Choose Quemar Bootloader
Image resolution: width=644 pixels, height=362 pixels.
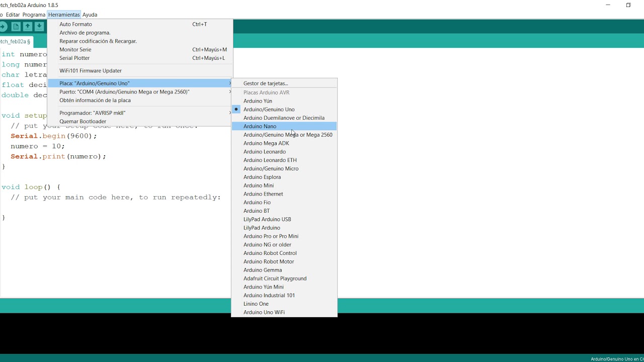[140, 122]
